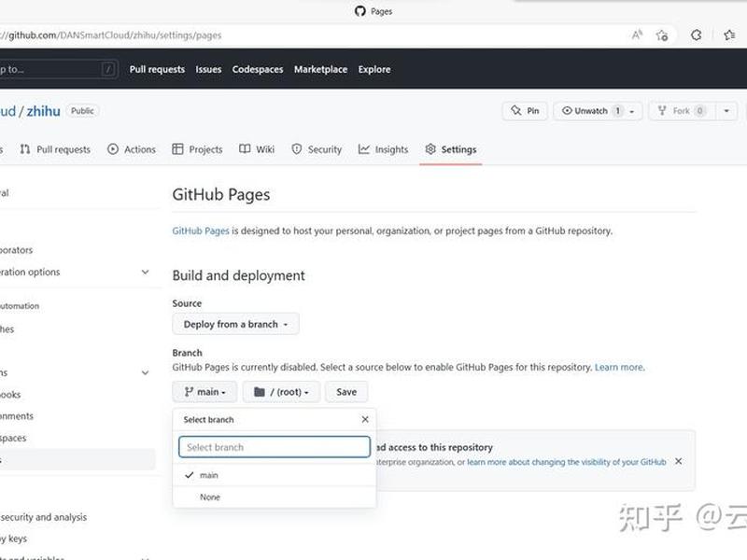Click the folder icon in root selector

(x=260, y=392)
